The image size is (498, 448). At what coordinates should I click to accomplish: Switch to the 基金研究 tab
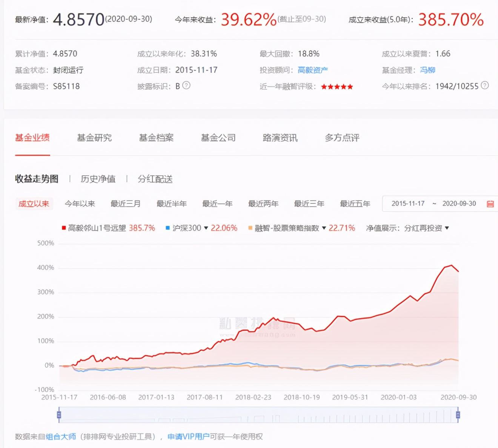coord(94,138)
